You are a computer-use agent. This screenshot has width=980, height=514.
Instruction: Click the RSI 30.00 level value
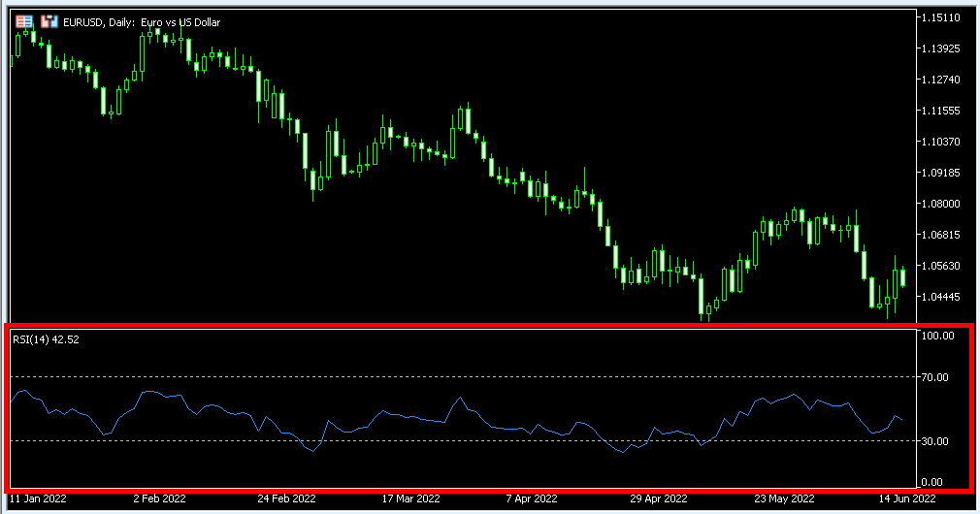935,441
